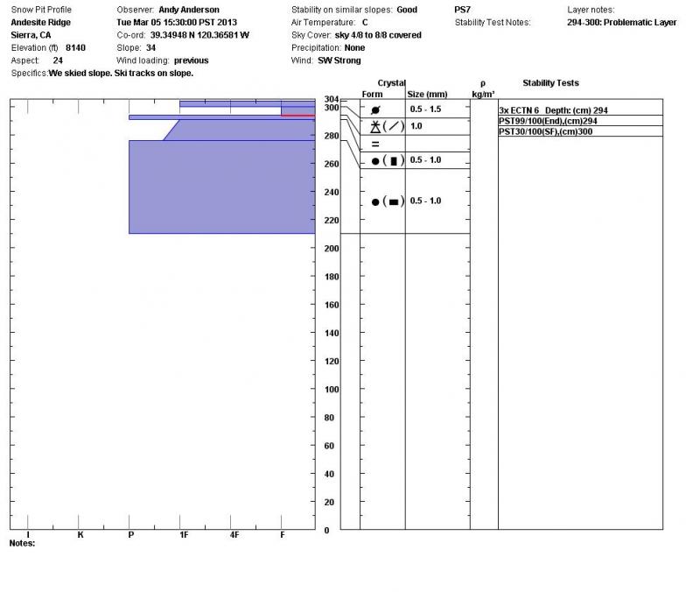Image resolution: width=700 pixels, height=592 pixels.
Task: Click the Notes label below the chart
Action: (21, 543)
